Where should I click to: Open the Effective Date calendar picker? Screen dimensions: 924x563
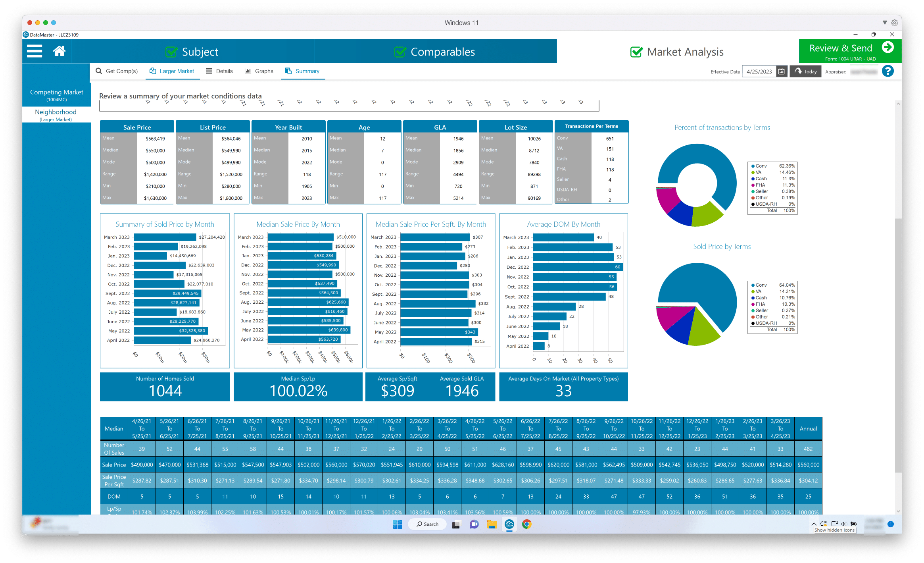781,71
